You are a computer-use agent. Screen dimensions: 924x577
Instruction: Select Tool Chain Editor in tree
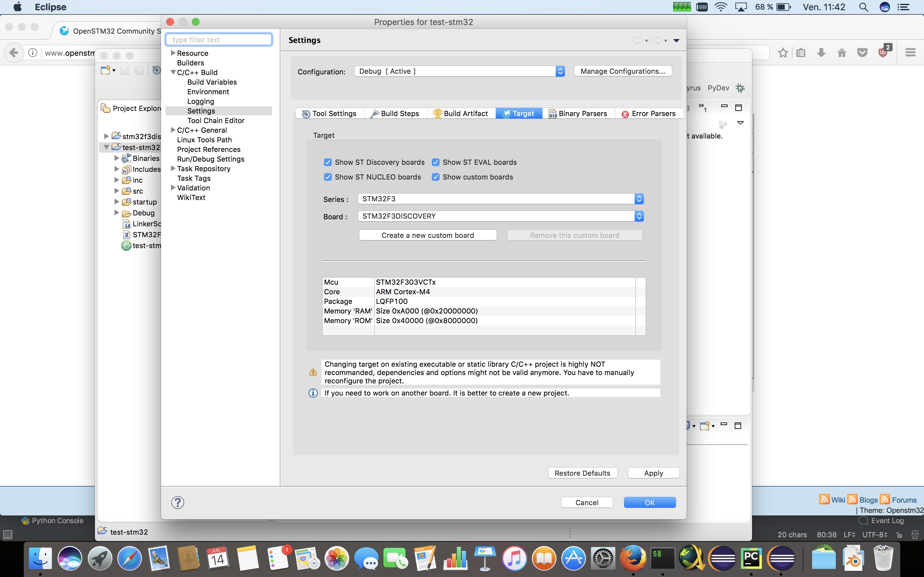click(216, 121)
